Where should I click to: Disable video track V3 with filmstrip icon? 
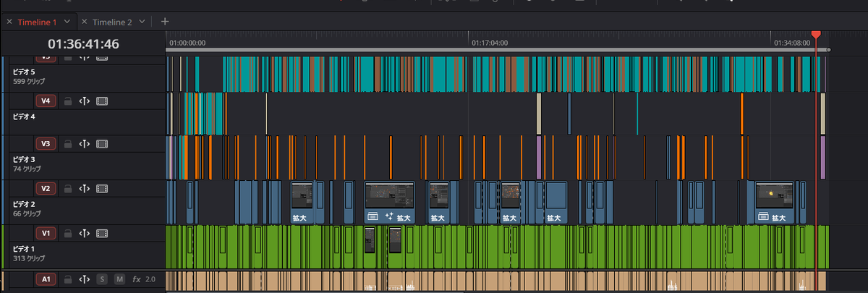pos(102,144)
